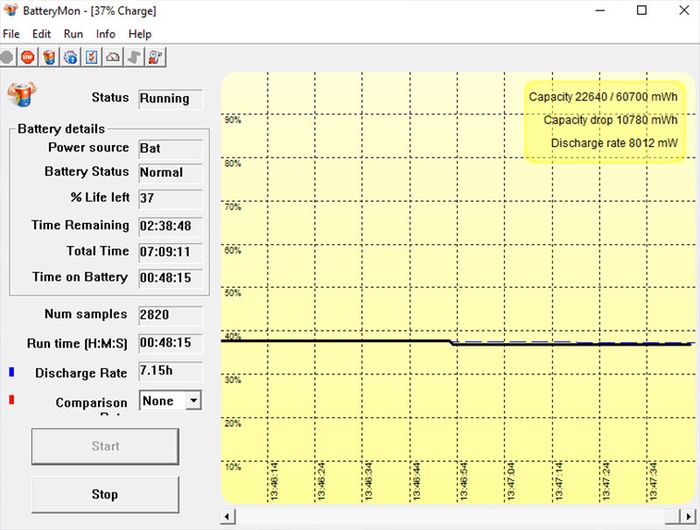
Task: Click the gauge meter toolbar icon
Action: [x=113, y=57]
